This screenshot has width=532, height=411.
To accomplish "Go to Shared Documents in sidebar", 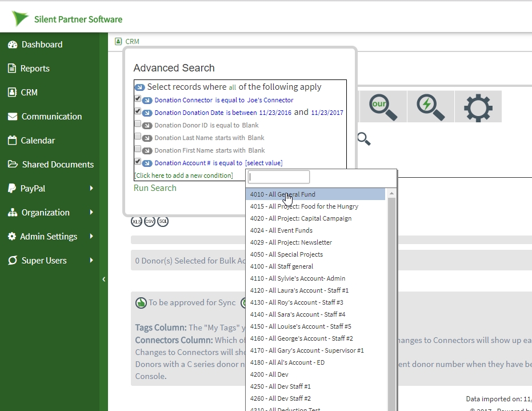I will (57, 165).
